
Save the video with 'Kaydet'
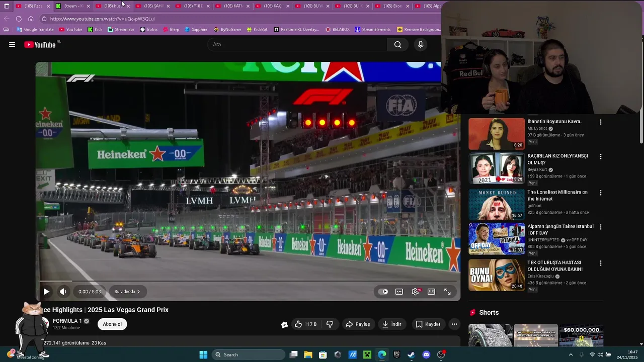coord(428,324)
